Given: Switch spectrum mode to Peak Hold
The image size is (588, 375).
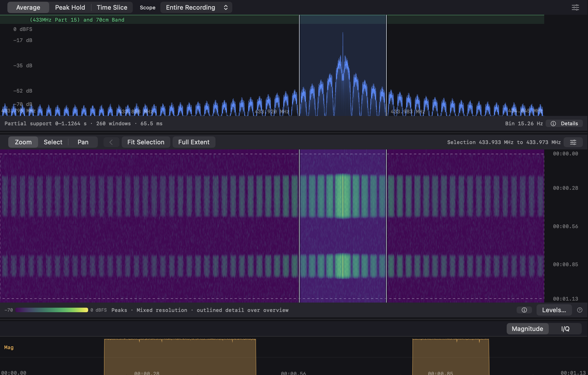Looking at the screenshot, I should coord(70,7).
